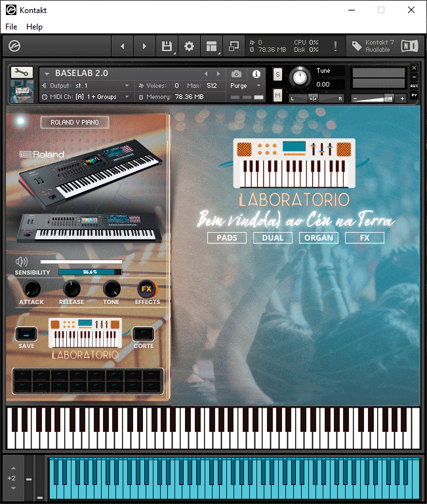Click the TONE knob
The width and height of the screenshot is (427, 504).
(x=112, y=288)
